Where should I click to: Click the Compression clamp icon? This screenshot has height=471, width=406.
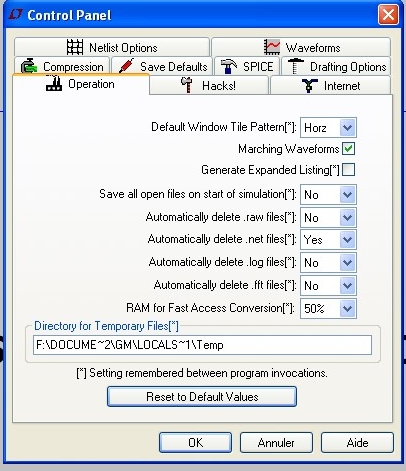pos(29,66)
